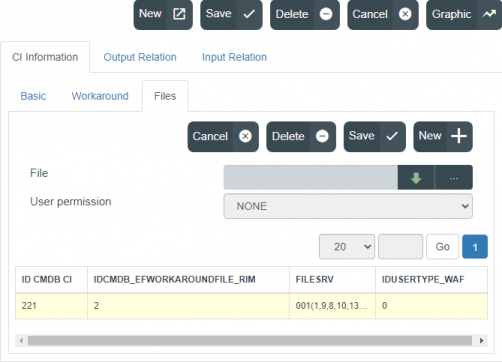Click the top Cancel X-circle icon

point(405,14)
